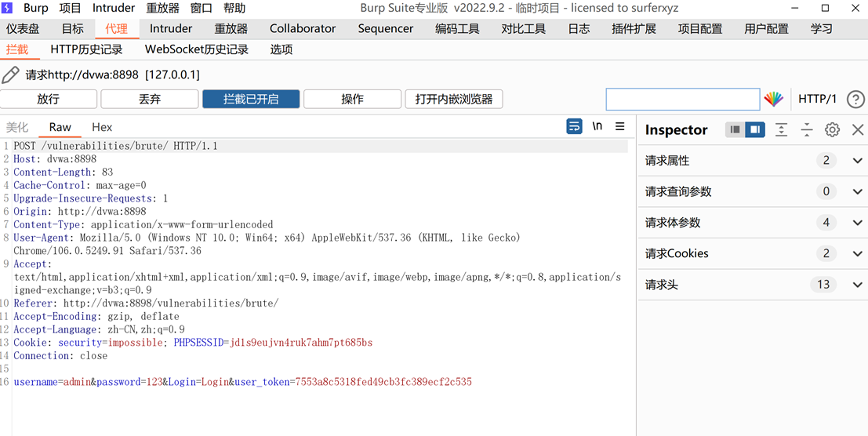The image size is (868, 436).
Task: Open the Sequencer tab
Action: coord(385,29)
